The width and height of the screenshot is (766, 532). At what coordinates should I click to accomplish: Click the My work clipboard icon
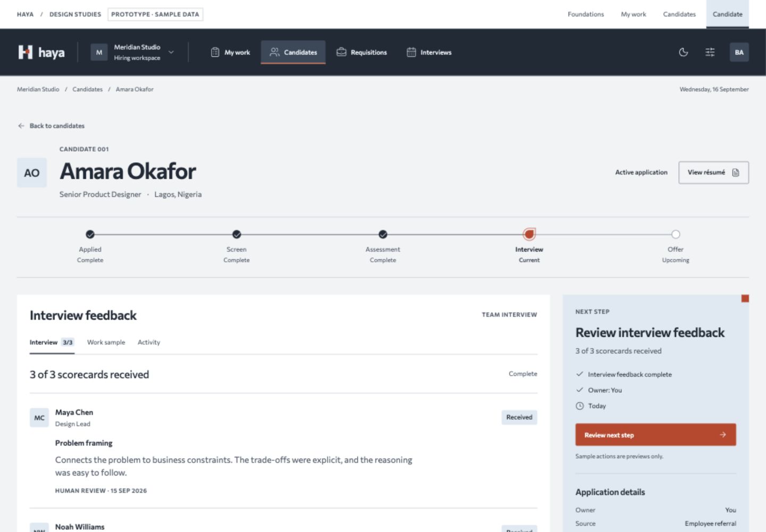(215, 52)
